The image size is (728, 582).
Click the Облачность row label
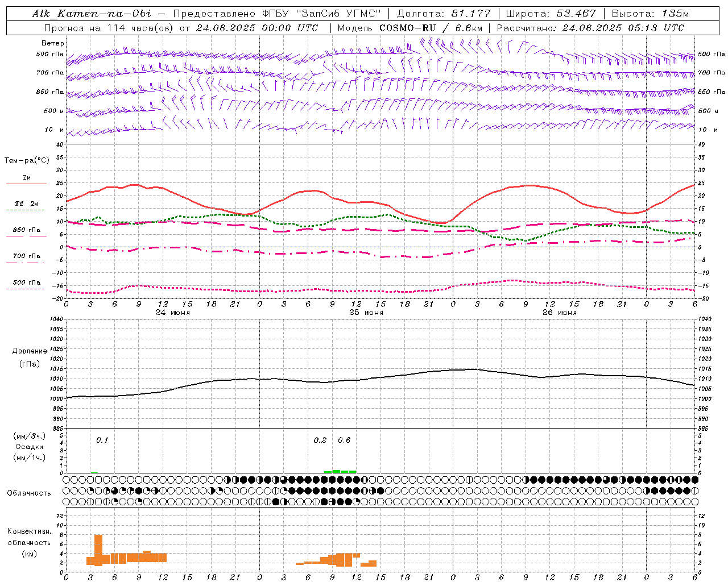coord(29,493)
